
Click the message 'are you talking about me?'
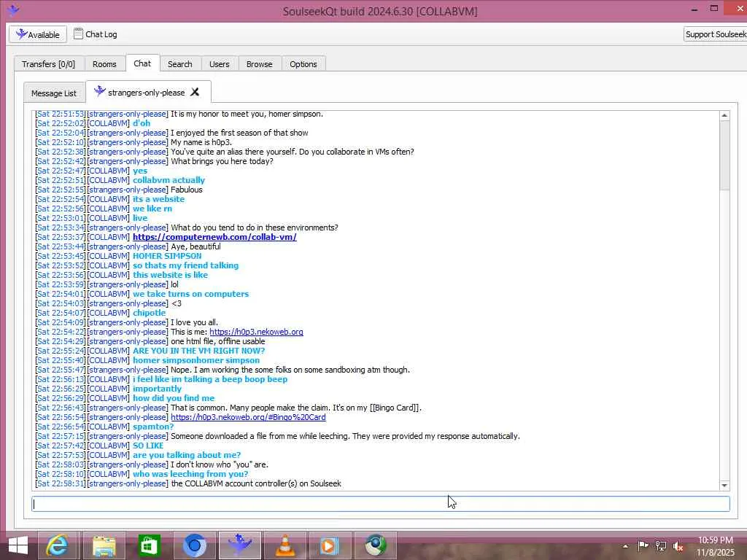click(187, 455)
